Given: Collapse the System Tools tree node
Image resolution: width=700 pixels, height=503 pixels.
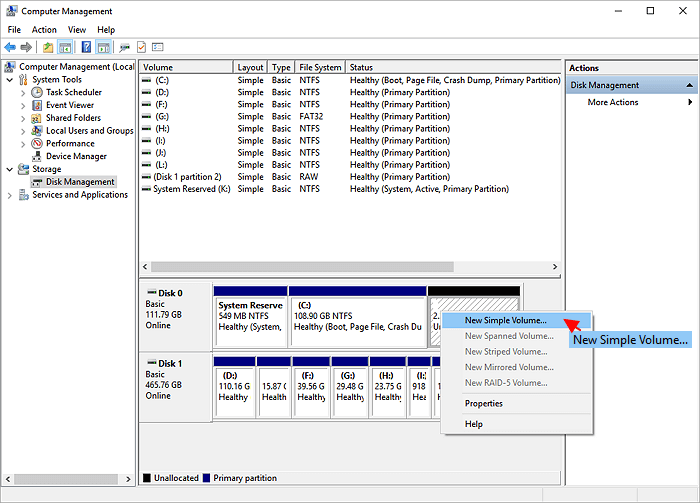Looking at the screenshot, I should tap(10, 80).
